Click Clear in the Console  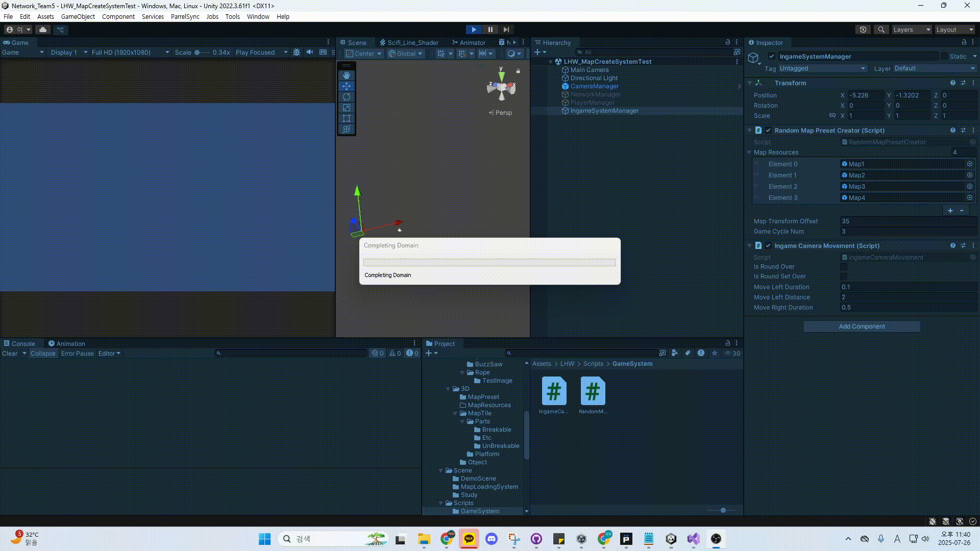pyautogui.click(x=10, y=354)
